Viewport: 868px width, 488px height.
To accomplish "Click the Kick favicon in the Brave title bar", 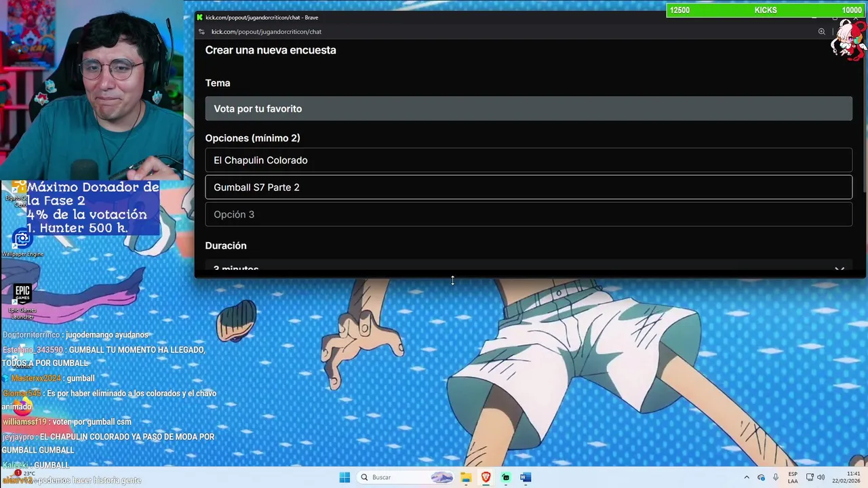I will [x=199, y=18].
